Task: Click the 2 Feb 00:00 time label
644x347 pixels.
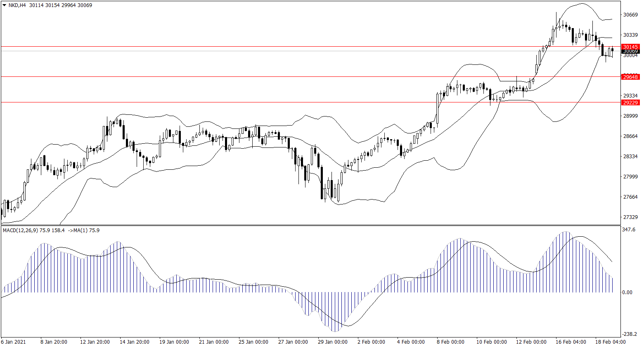Action: [372, 342]
